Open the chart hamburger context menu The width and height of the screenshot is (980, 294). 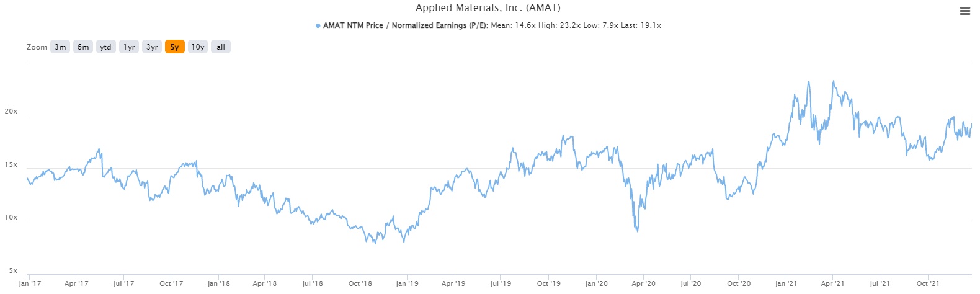pos(964,11)
